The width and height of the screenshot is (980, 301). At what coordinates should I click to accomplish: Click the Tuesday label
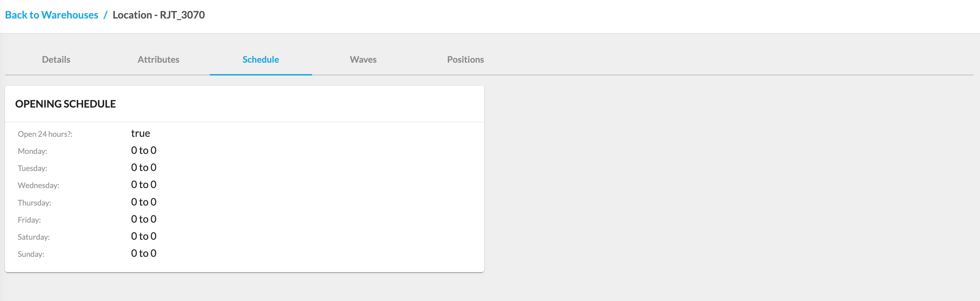[x=32, y=168]
